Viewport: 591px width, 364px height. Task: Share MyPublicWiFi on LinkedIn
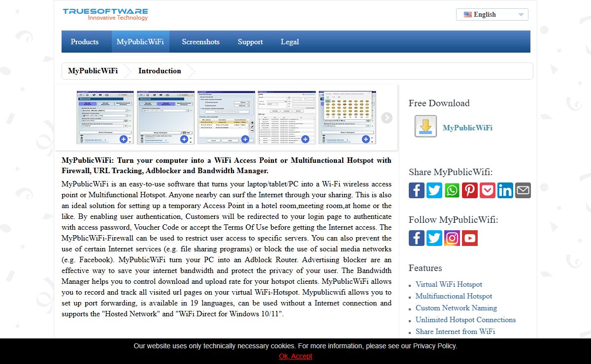pos(505,190)
